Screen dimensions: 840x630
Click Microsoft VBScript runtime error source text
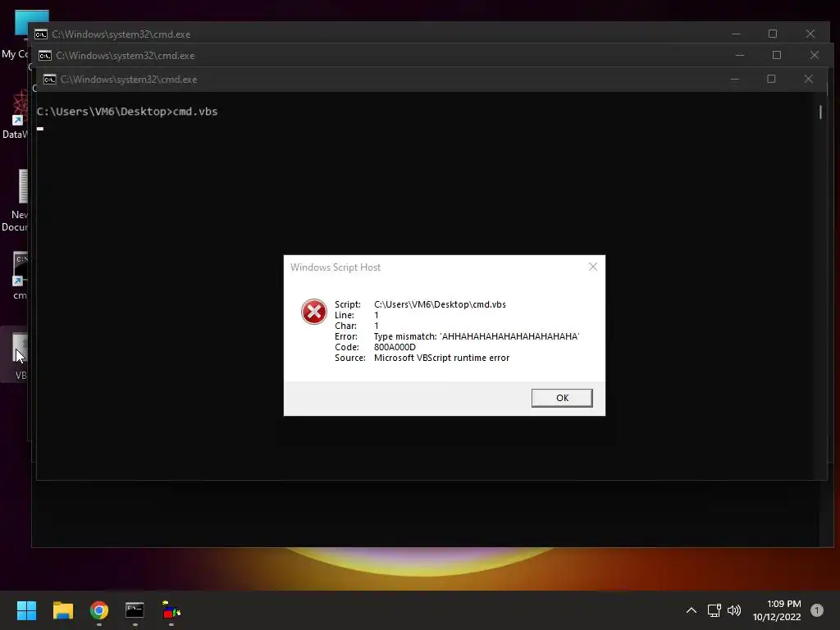[x=441, y=358]
